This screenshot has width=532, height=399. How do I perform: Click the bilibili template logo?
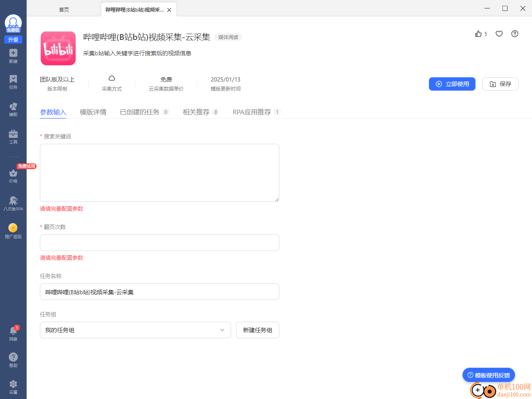coord(58,49)
